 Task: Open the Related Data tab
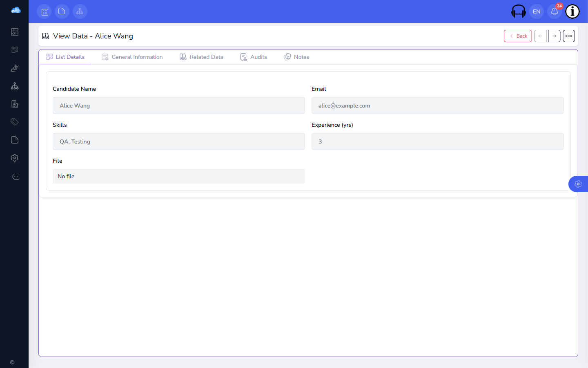tap(201, 57)
